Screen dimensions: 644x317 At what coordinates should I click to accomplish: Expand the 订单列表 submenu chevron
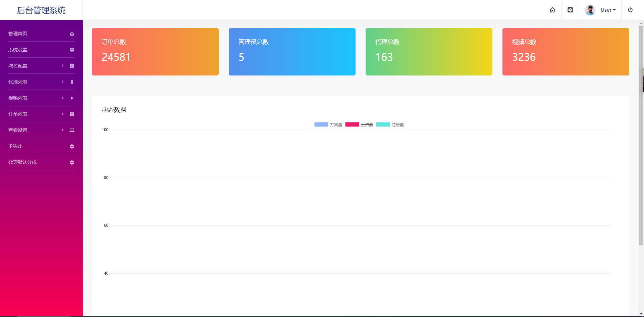point(62,114)
